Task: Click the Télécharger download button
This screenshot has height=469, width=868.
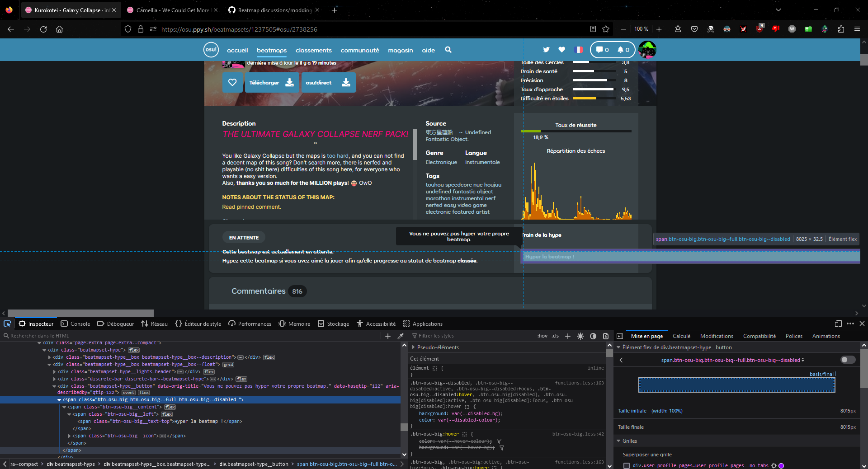Action: [x=272, y=83]
